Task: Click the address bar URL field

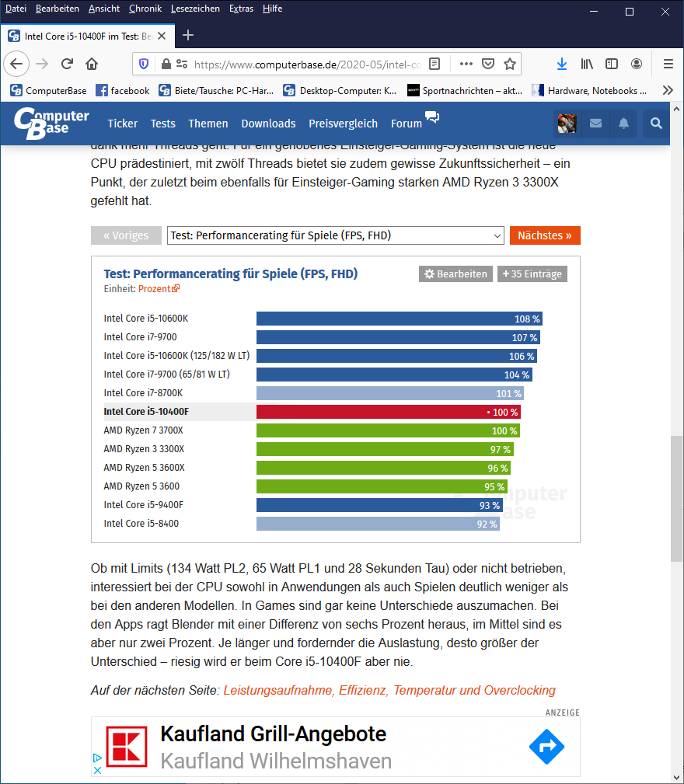Action: click(308, 64)
